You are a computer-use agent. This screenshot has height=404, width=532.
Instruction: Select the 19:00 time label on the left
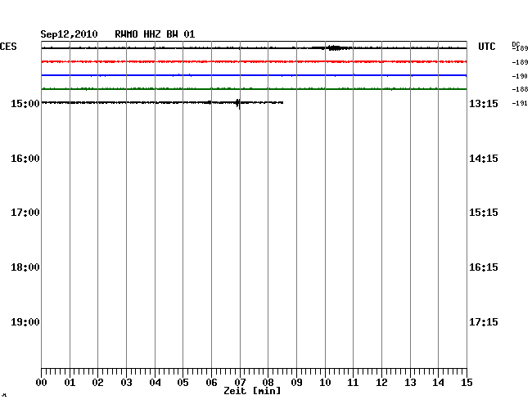[x=25, y=321]
